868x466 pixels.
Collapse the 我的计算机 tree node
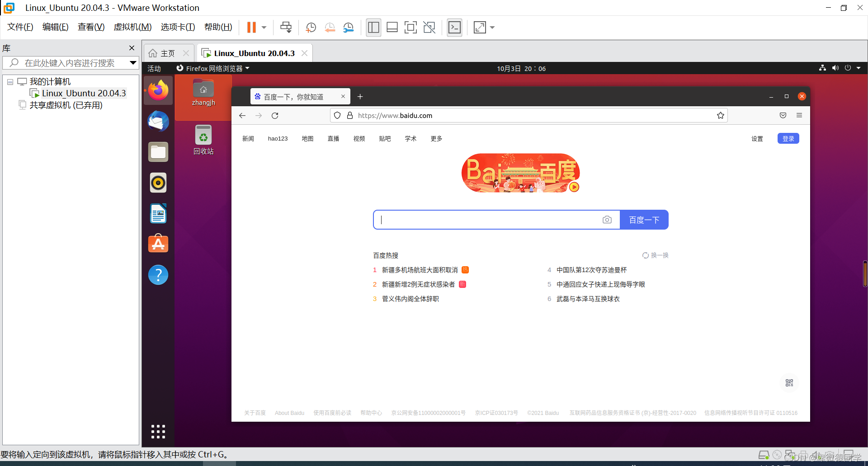point(10,82)
